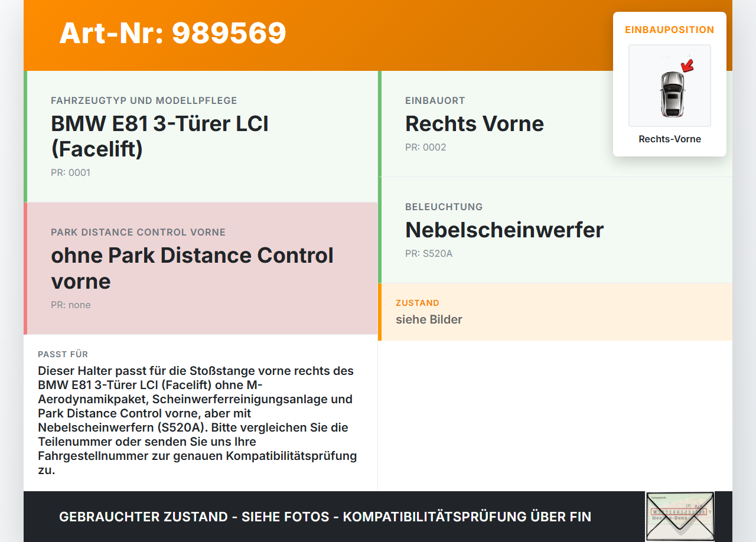This screenshot has height=542, width=756.
Task: Click the FAHRZEUGTYP UND MODELLPFLEGE label
Action: [144, 101]
